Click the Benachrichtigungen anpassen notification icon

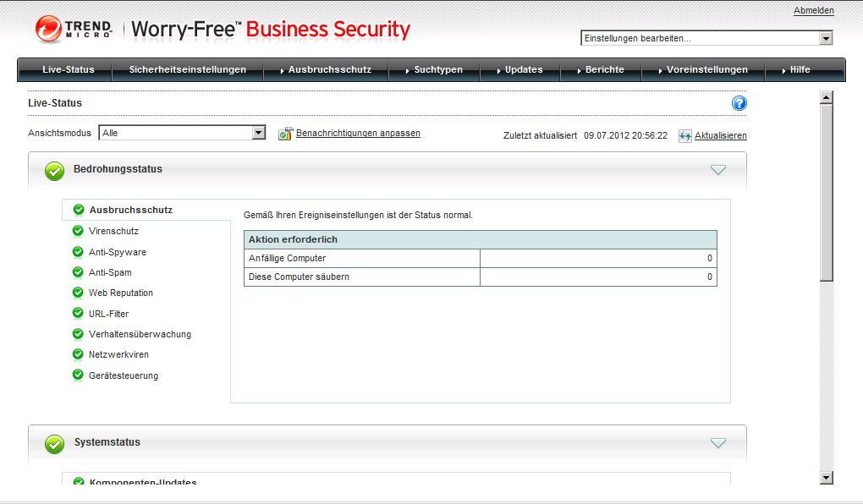click(285, 134)
